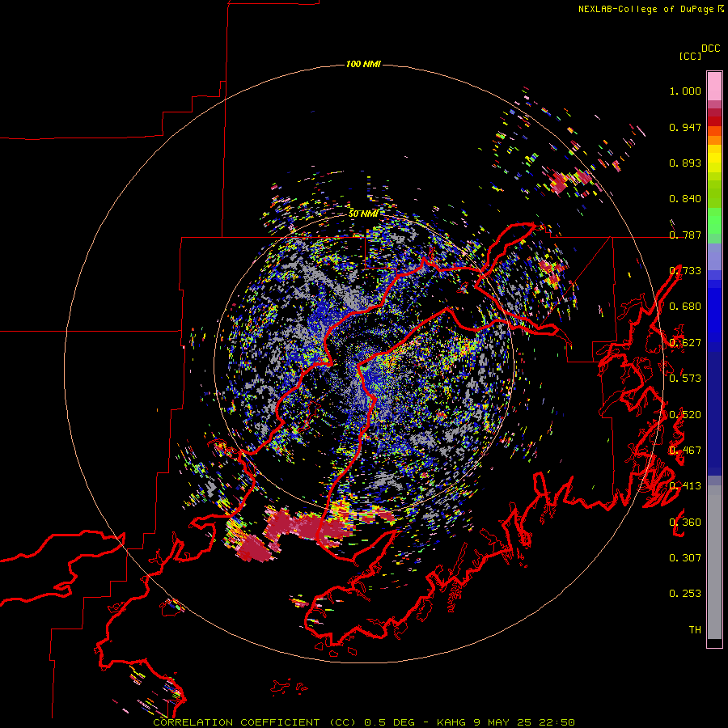The height and width of the screenshot is (728, 728).
Task: Click the 0.627 color scale value
Action: [685, 343]
